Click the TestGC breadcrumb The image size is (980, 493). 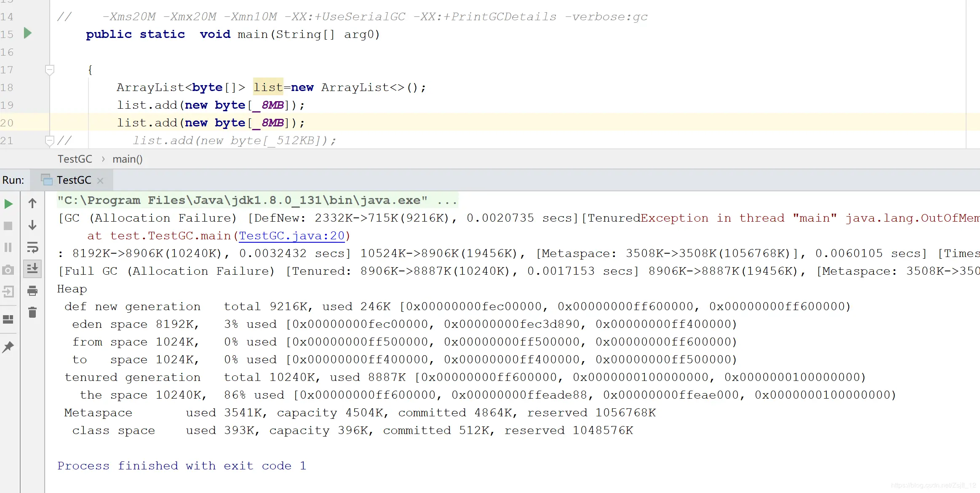click(x=75, y=159)
